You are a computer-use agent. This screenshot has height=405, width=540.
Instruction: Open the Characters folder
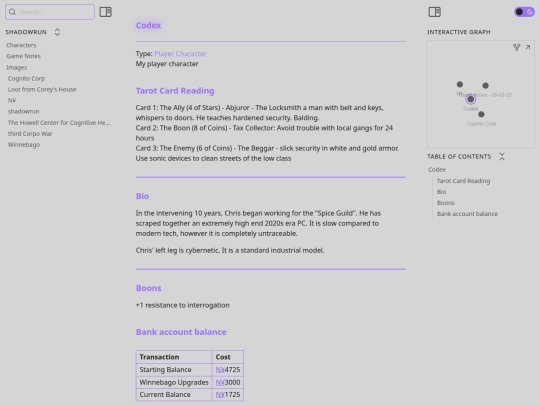point(21,45)
